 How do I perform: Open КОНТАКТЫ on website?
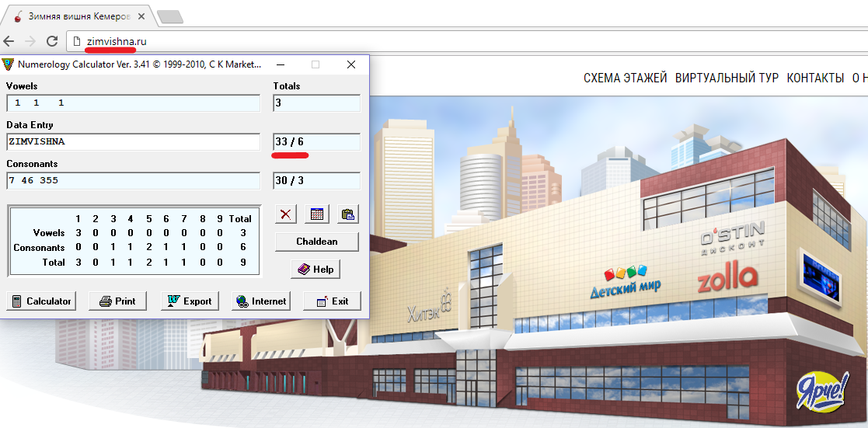(x=815, y=78)
